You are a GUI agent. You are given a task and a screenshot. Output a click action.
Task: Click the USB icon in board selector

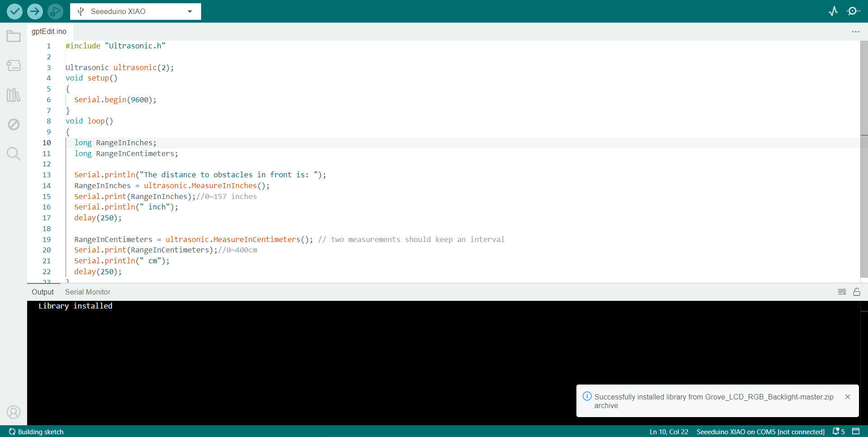tap(81, 11)
